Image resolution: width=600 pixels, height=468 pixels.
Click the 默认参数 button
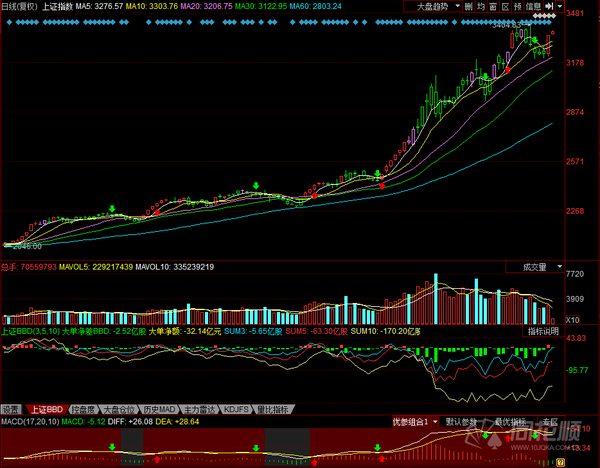(x=462, y=422)
